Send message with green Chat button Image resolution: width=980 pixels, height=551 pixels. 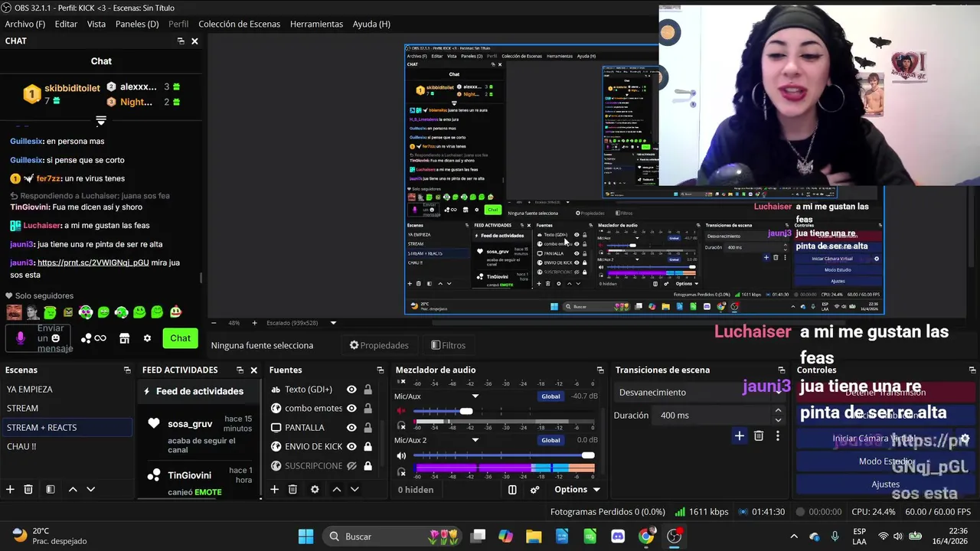180,338
